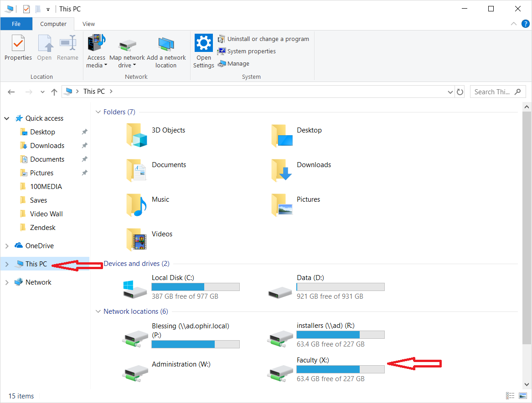Switch to details view in status bar

click(510, 396)
